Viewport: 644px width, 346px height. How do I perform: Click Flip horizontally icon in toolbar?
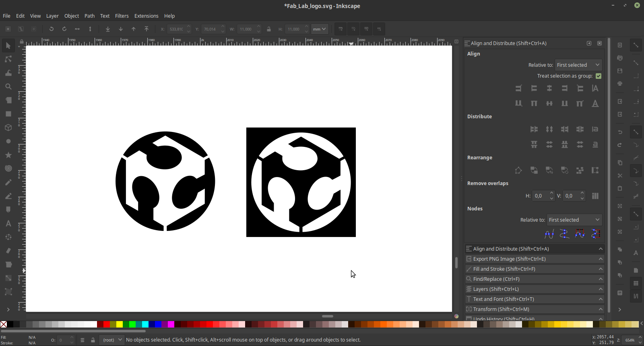tap(77, 29)
